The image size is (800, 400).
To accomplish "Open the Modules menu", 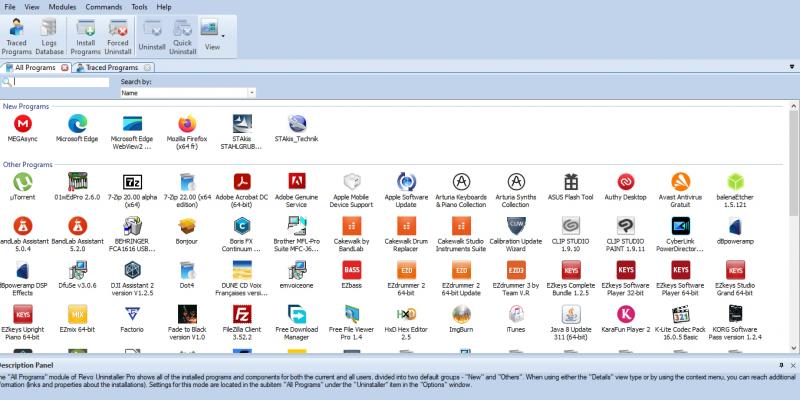I will tap(62, 7).
